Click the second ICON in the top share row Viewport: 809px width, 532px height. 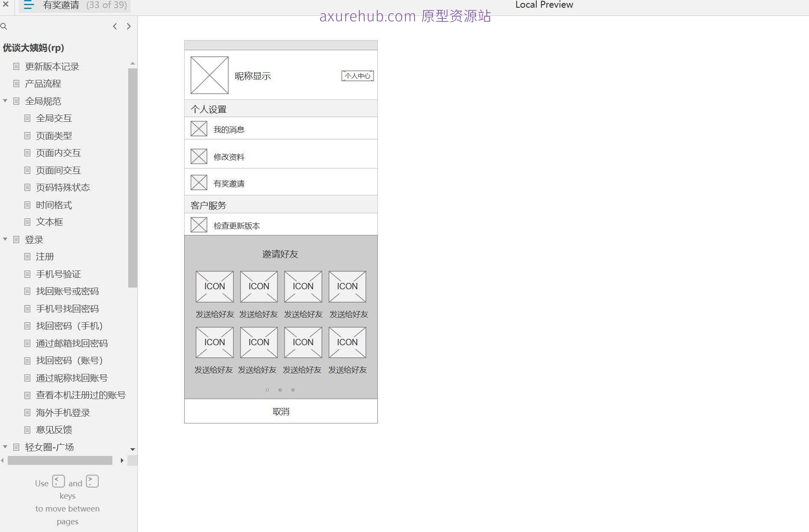[259, 286]
